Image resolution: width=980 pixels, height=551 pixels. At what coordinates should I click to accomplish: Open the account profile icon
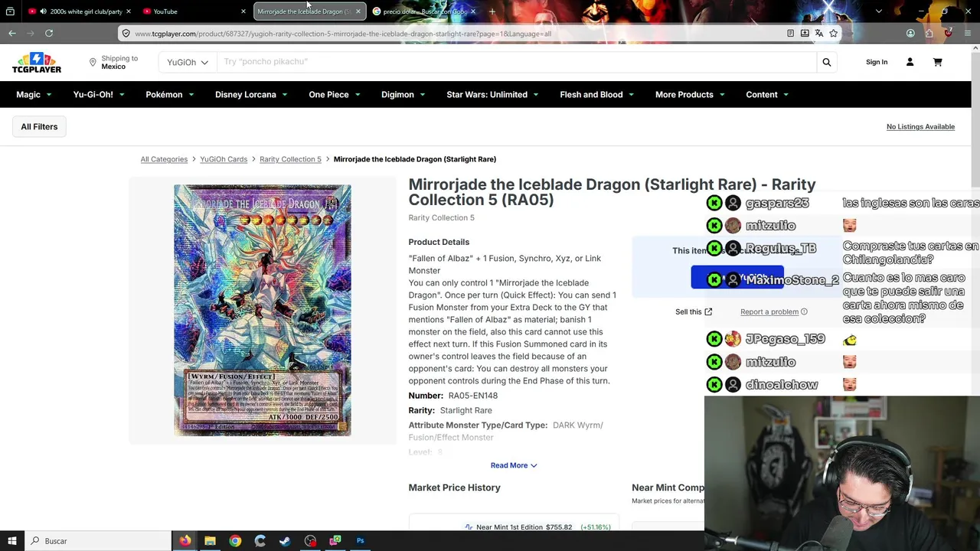click(x=910, y=62)
